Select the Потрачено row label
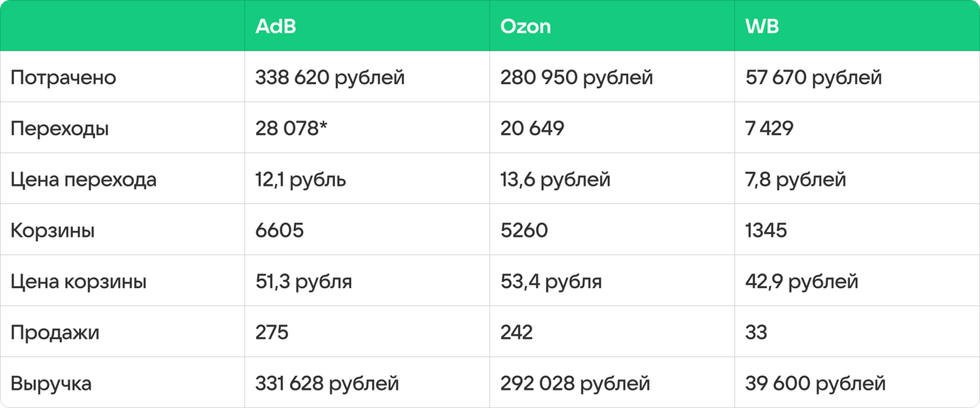Image resolution: width=980 pixels, height=408 pixels. [x=63, y=78]
